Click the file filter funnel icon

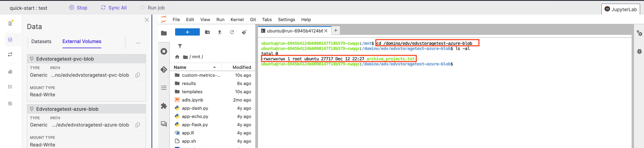click(180, 46)
